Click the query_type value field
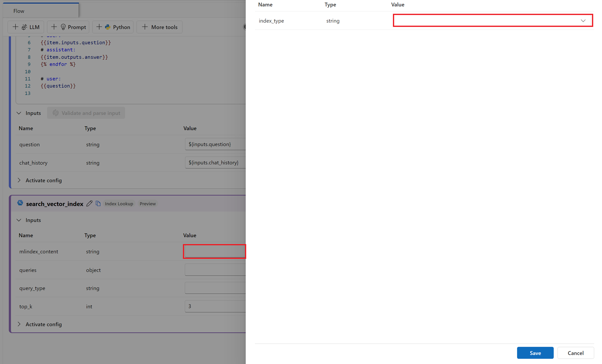The height and width of the screenshot is (364, 602). pos(215,288)
